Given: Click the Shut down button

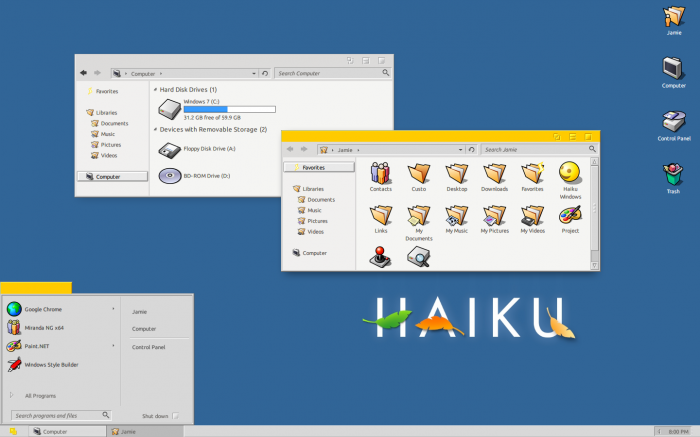Looking at the screenshot, I should click(x=155, y=416).
